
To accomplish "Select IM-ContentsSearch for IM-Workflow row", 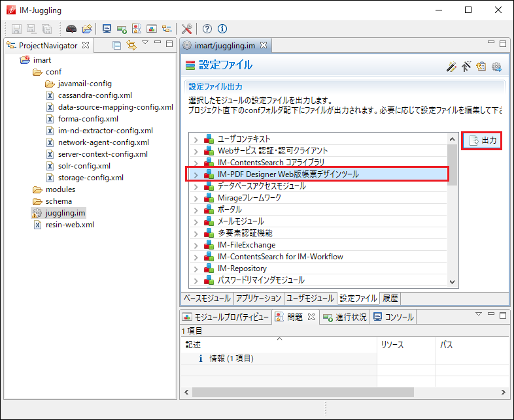I will (318, 257).
